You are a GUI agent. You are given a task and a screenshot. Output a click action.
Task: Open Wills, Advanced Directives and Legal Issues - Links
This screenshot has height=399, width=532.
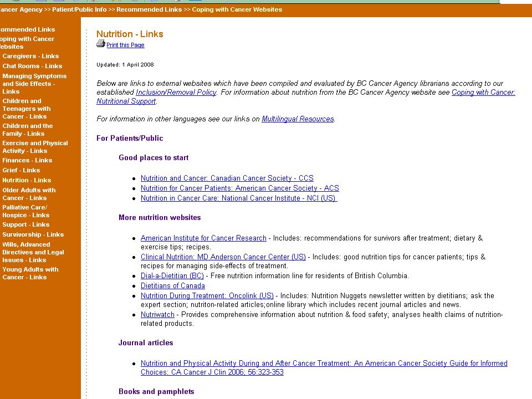pos(33,253)
